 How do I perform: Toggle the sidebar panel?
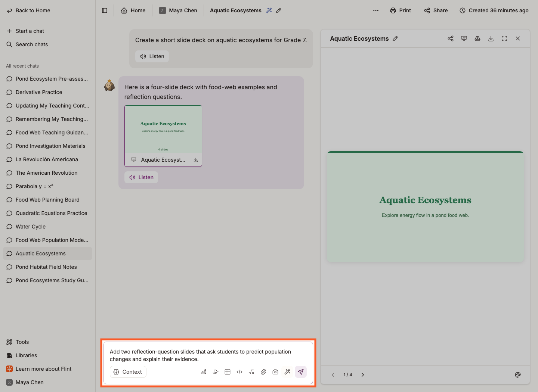point(105,10)
